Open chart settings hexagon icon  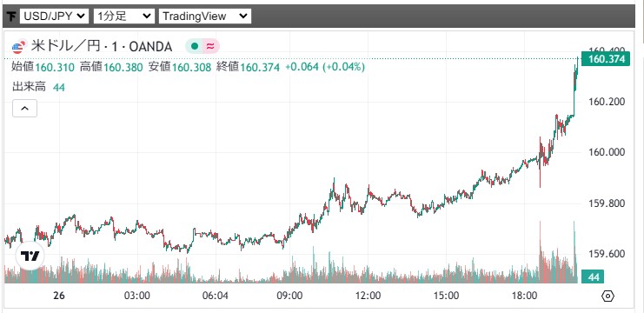(607, 296)
